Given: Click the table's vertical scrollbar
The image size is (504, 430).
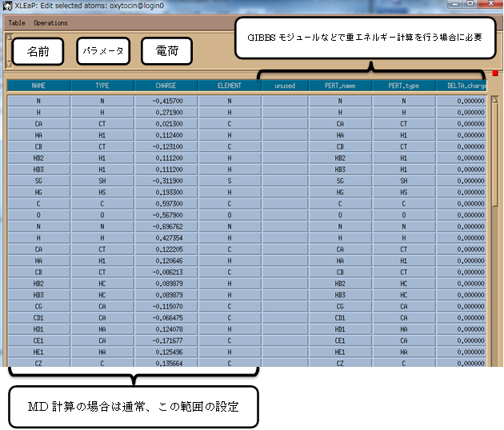Looking at the screenshot, I should tap(494, 232).
